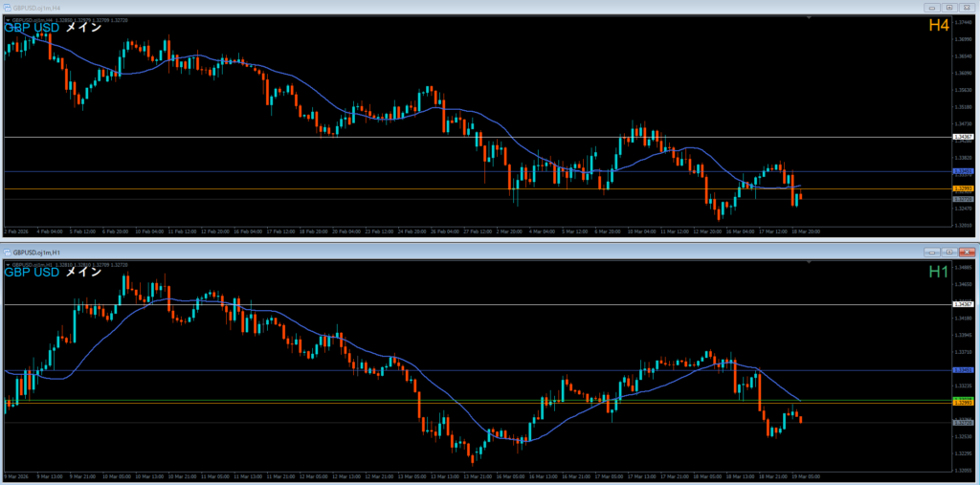Image resolution: width=980 pixels, height=485 pixels.
Task: Click the chart icon in the H4 window title bar
Action: click(x=8, y=7)
